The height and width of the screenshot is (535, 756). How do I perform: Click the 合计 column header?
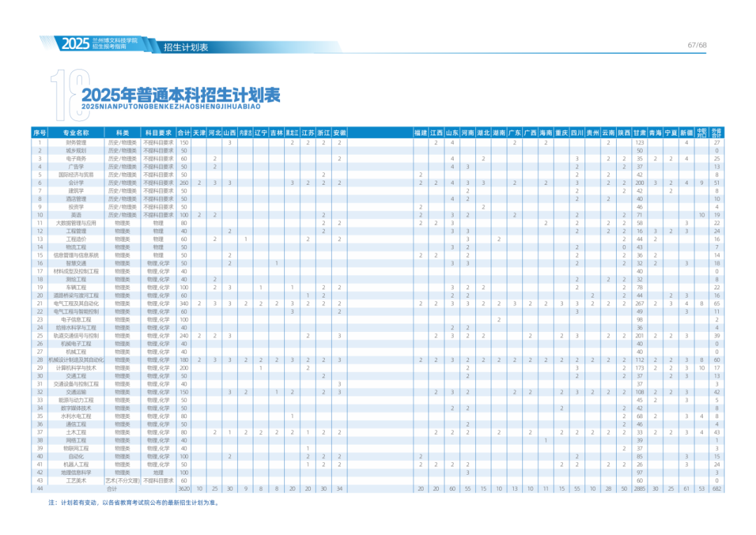(x=183, y=132)
